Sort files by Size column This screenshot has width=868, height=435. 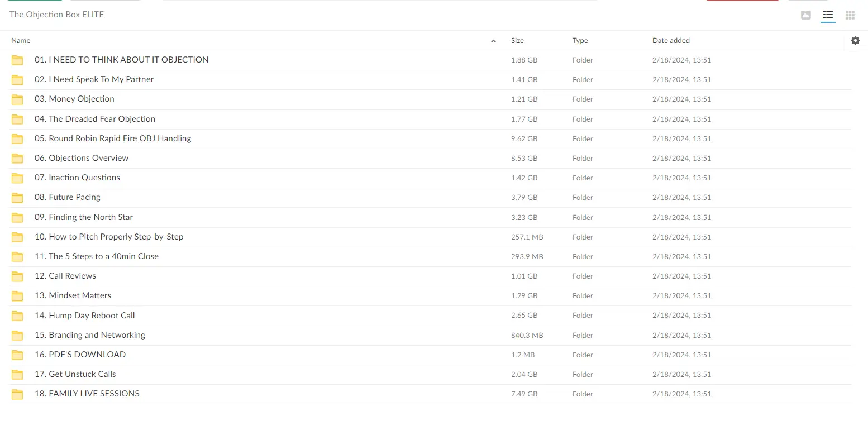(517, 40)
